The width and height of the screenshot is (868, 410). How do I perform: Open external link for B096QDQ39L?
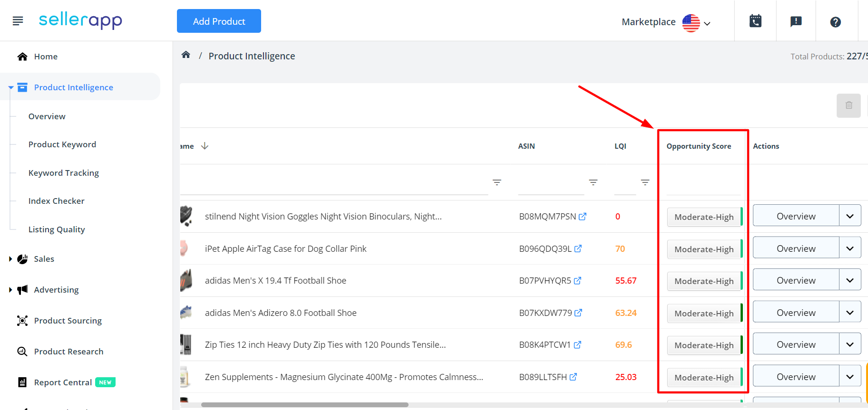click(x=578, y=248)
